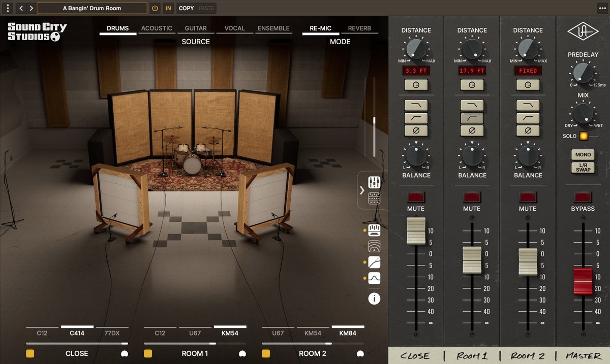
Task: Toggle the IN button in top bar
Action: point(168,8)
